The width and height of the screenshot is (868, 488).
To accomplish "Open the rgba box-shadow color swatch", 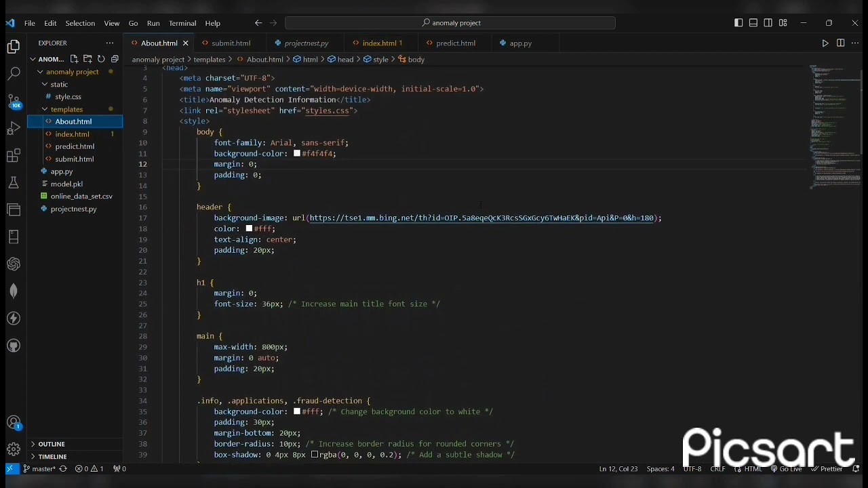I will click(315, 454).
